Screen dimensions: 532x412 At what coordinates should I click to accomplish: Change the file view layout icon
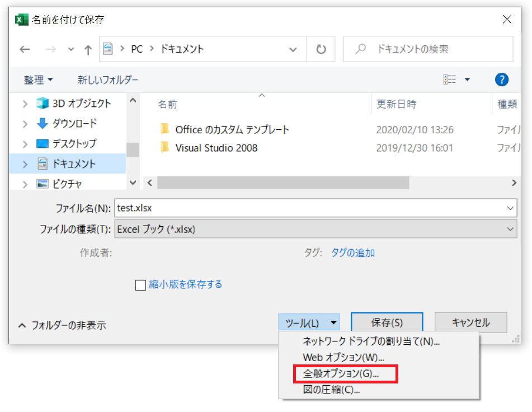[x=450, y=79]
